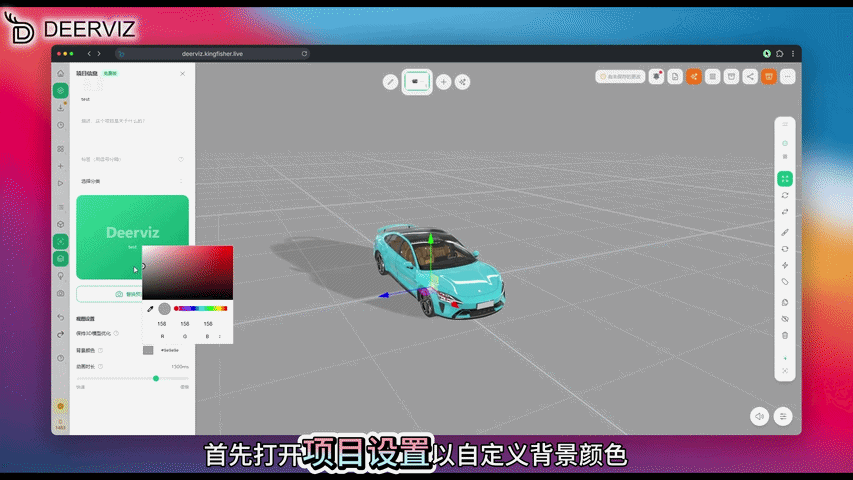Open the document icon in top toolbar
This screenshot has width=853, height=480.
pos(675,77)
